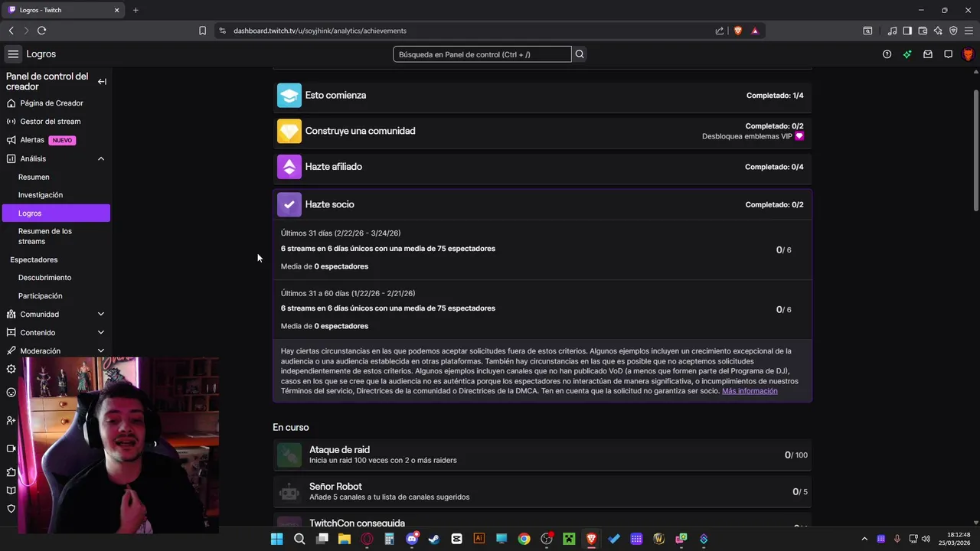
Task: Open the Señor Robot achievement
Action: click(x=542, y=491)
